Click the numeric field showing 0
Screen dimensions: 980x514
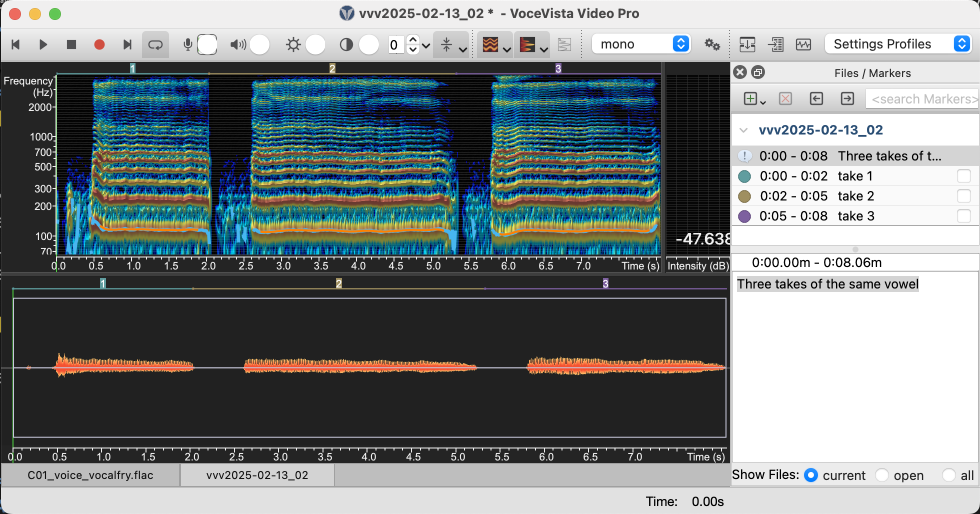tap(396, 45)
